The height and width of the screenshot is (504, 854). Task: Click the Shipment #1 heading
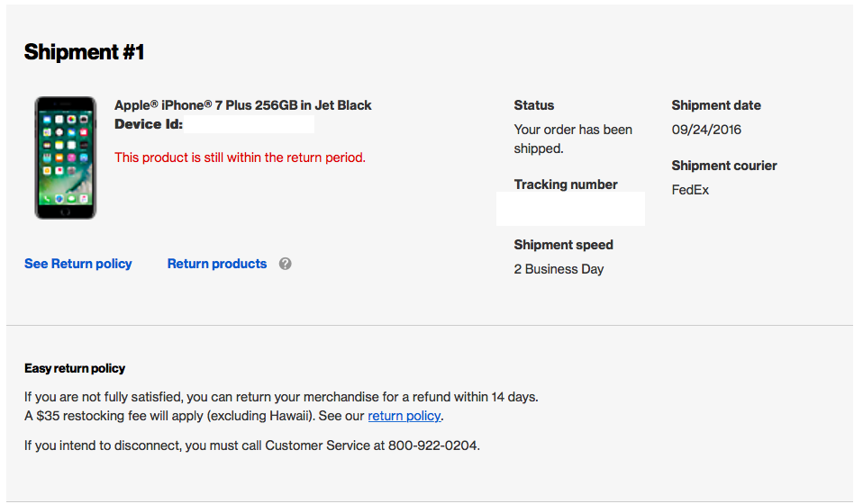tap(84, 52)
